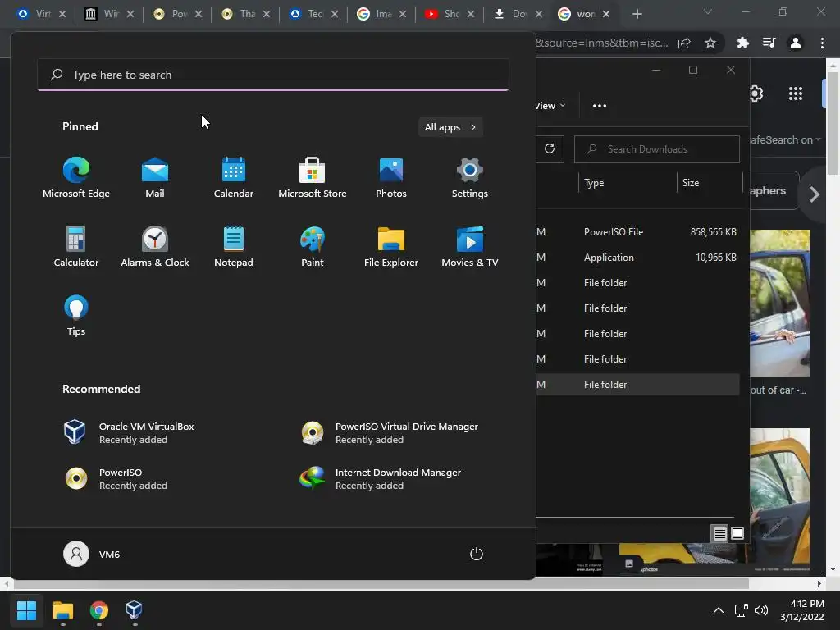Open View dropdown in File Explorer

(x=550, y=106)
